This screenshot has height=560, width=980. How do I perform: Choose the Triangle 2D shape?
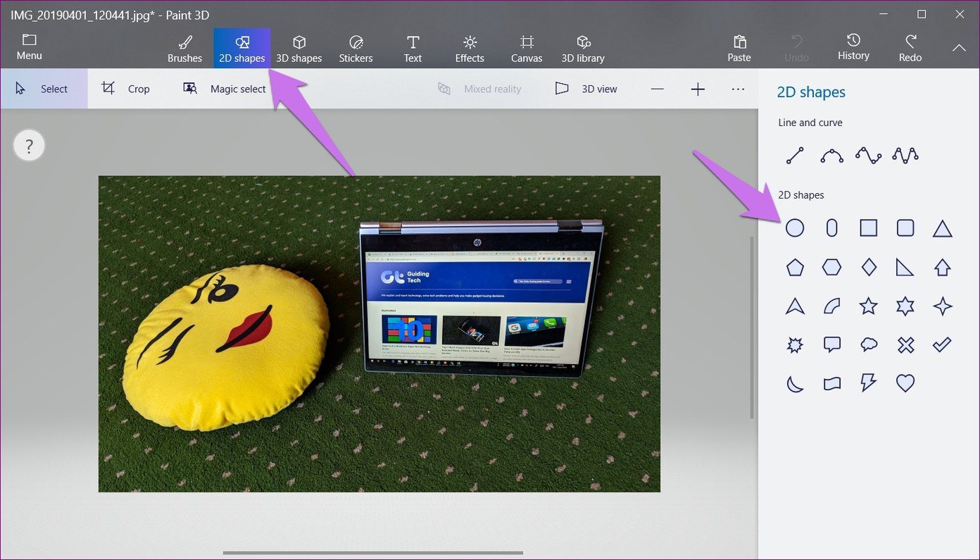(x=943, y=228)
